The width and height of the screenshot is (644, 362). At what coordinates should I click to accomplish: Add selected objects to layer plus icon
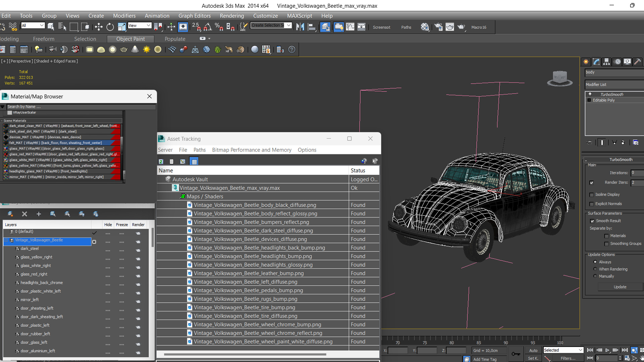(x=39, y=214)
